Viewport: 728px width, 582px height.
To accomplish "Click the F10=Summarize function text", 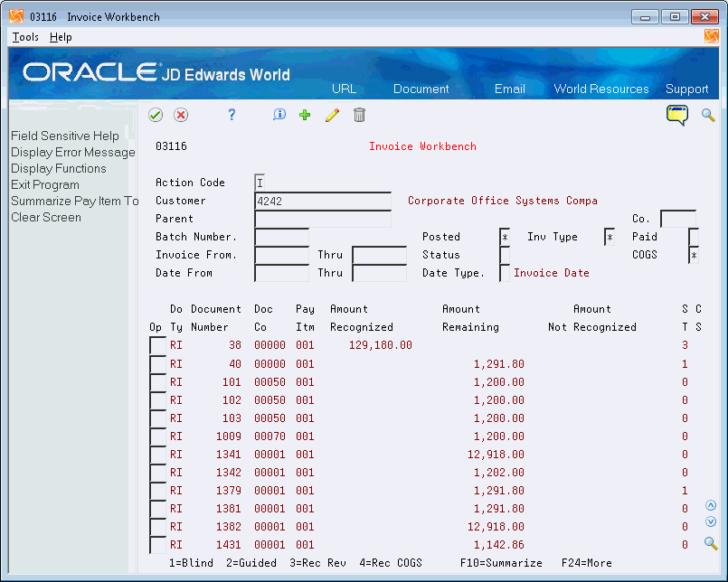I will coord(501,563).
